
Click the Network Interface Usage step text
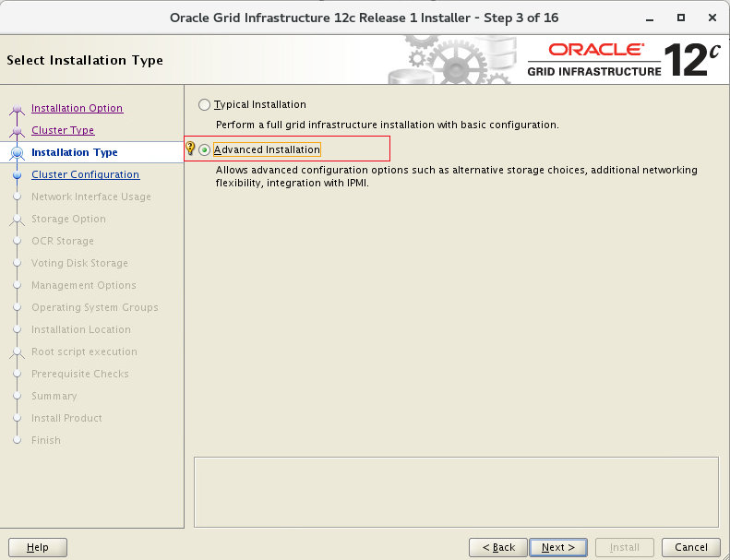[91, 197]
